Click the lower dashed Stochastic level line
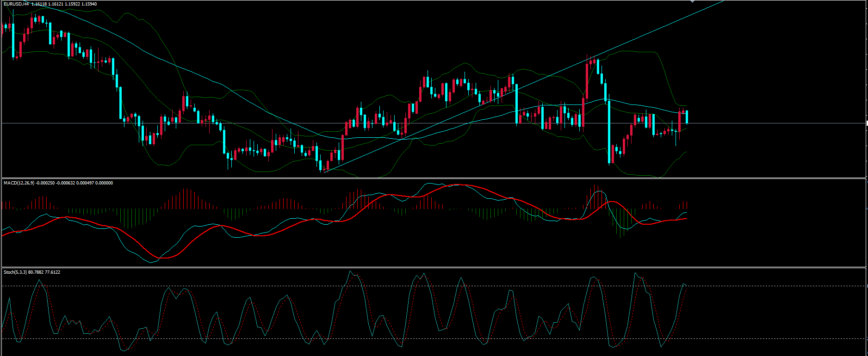The image size is (868, 356). pos(763,339)
